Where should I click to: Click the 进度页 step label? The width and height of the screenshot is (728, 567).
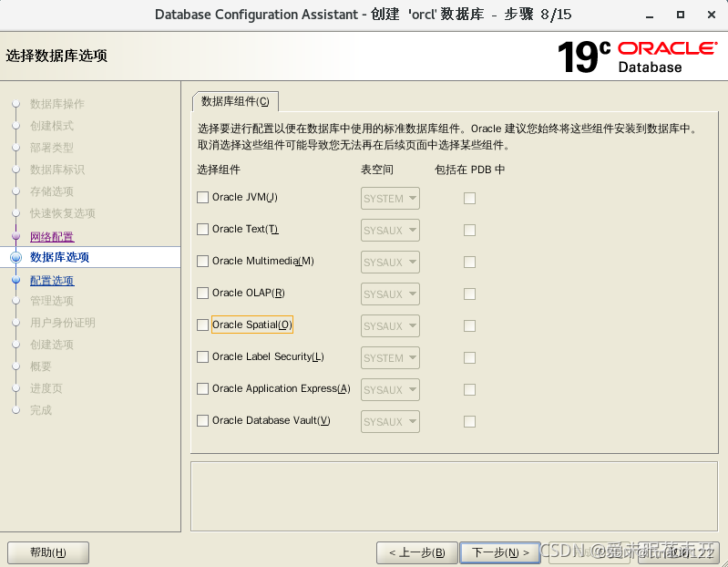[46, 388]
